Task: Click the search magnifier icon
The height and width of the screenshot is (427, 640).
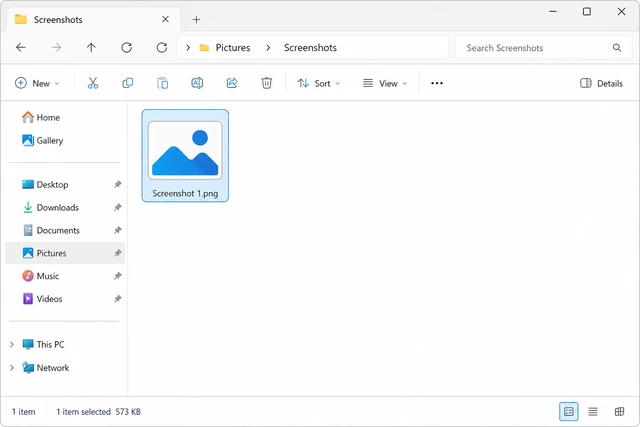Action: (617, 48)
